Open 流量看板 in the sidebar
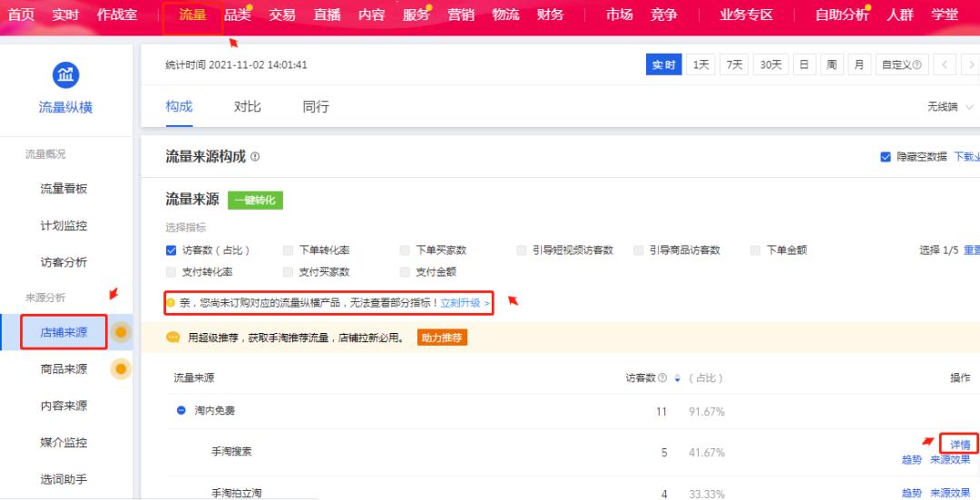 64,189
